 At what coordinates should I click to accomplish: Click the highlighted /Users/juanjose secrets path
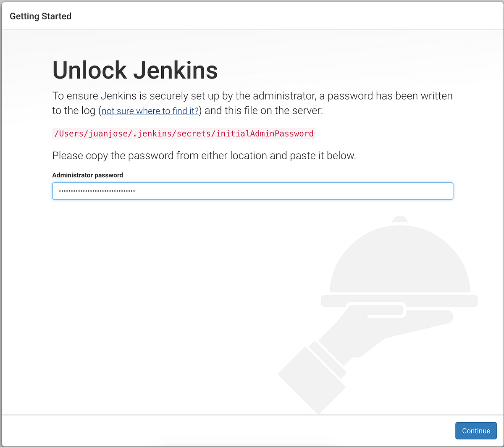tap(184, 133)
